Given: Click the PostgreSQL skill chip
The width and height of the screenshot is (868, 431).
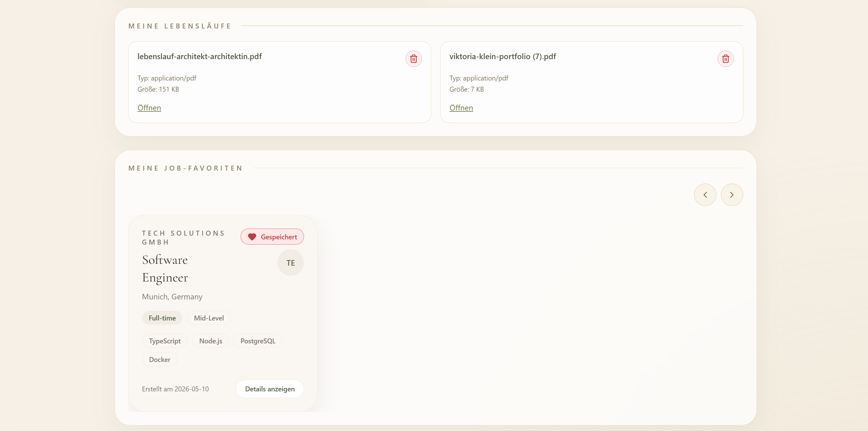Looking at the screenshot, I should 258,341.
